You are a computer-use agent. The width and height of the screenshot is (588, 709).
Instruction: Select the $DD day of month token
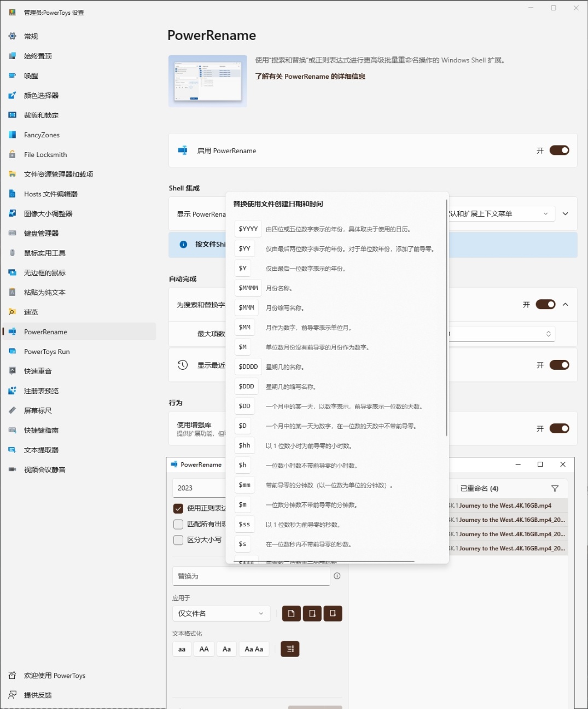click(244, 406)
